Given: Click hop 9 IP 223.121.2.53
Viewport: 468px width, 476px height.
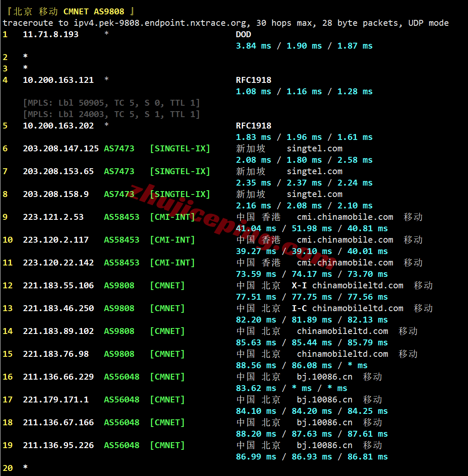Looking at the screenshot, I should (53, 217).
